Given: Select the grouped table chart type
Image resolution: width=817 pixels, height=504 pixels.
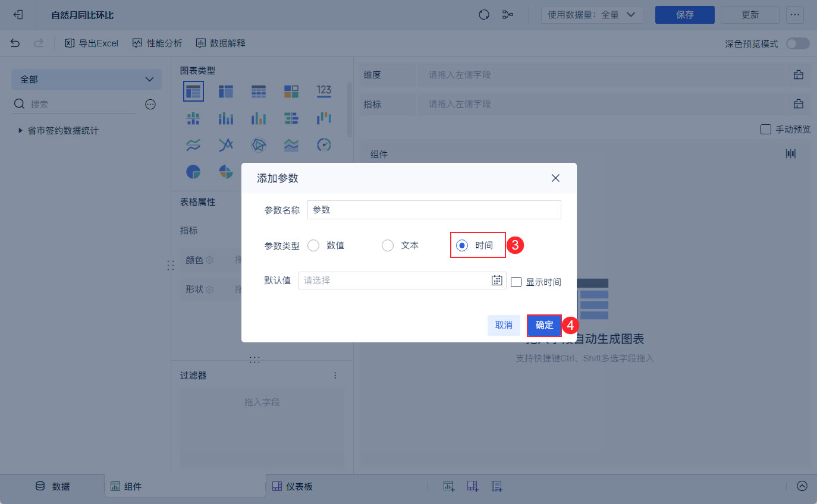Looking at the screenshot, I should (193, 91).
